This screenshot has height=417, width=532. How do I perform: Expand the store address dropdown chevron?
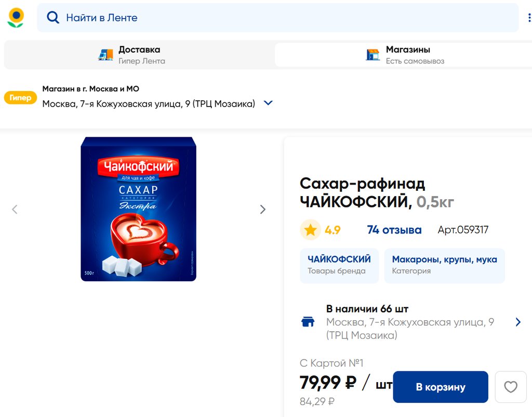268,103
